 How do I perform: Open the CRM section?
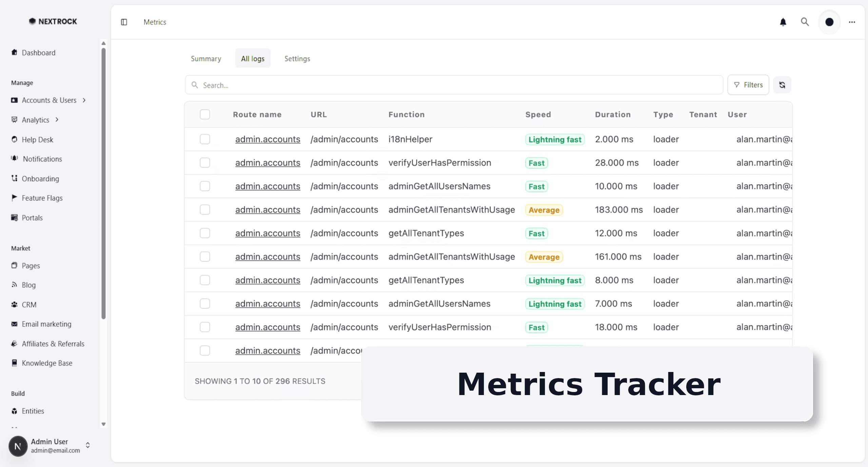[x=29, y=304]
